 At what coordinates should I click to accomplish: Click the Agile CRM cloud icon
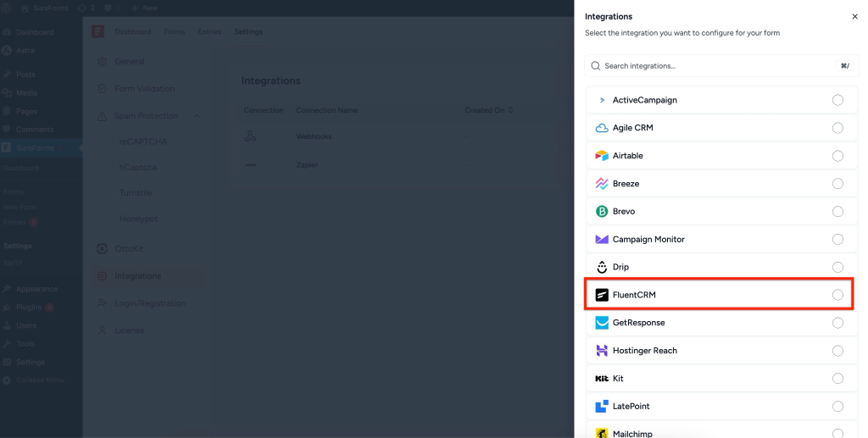[602, 128]
